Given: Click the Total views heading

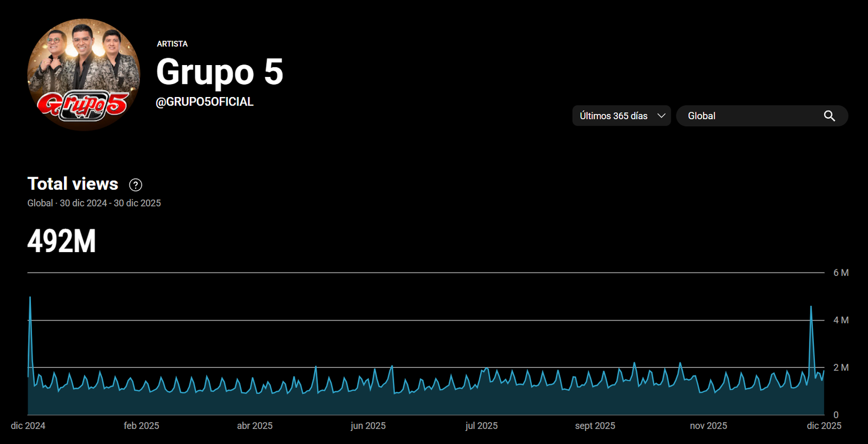Looking at the screenshot, I should (x=73, y=184).
